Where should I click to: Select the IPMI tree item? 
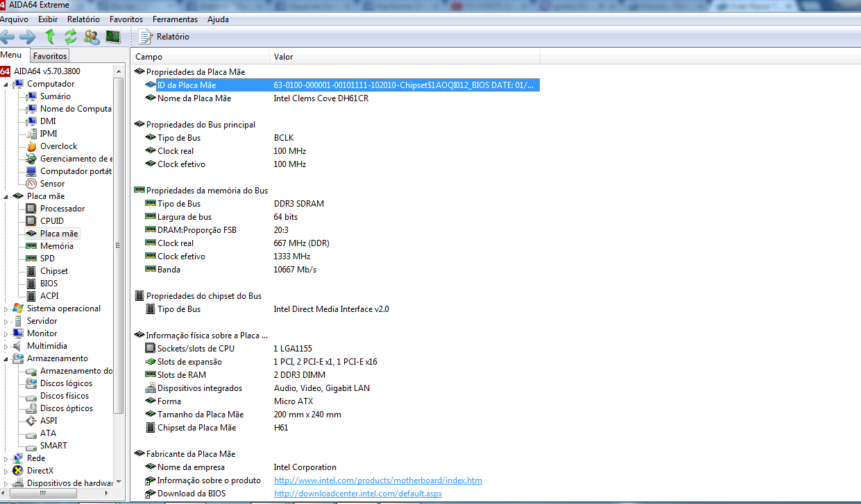tap(49, 134)
